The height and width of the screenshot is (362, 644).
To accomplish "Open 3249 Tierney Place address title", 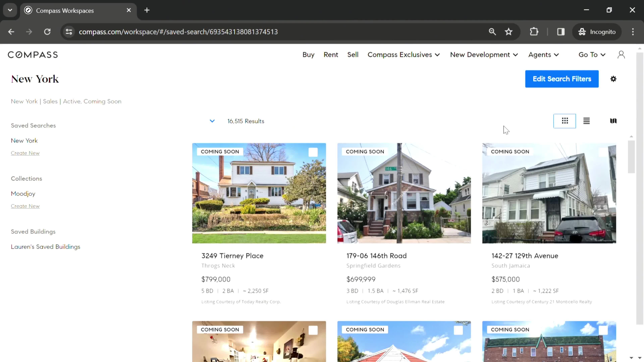I will pyautogui.click(x=232, y=256).
